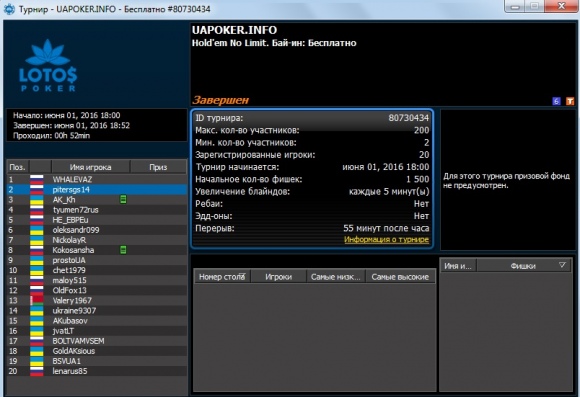Image resolution: width=580 pixels, height=397 pixels.
Task: Click the Игроки column header
Action: (279, 277)
